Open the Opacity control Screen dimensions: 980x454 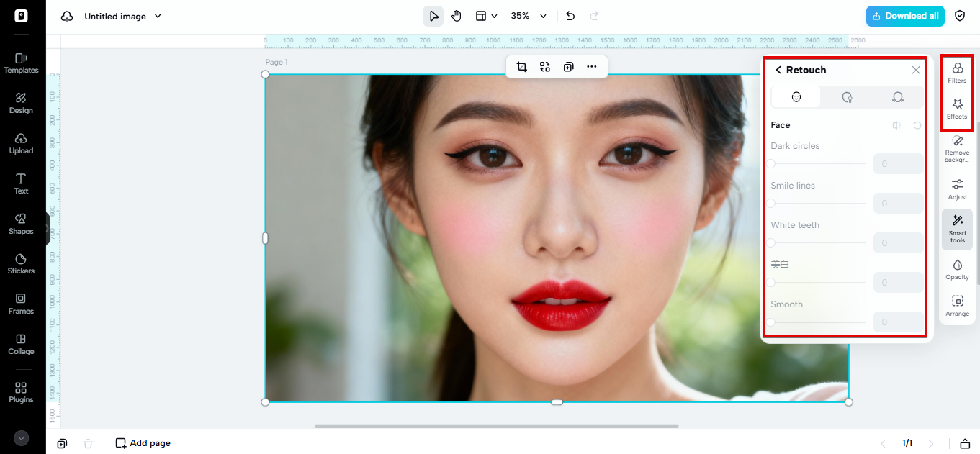(x=957, y=269)
